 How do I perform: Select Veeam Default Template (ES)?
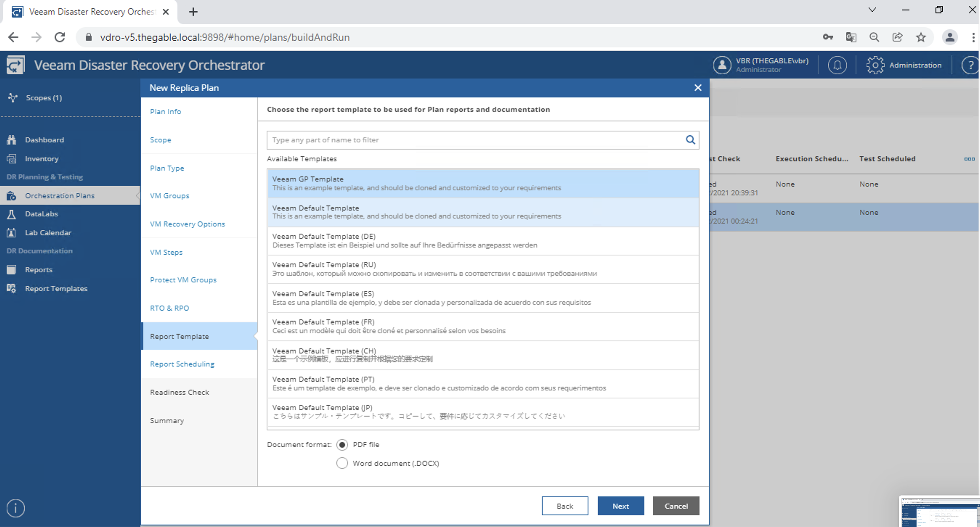click(483, 298)
